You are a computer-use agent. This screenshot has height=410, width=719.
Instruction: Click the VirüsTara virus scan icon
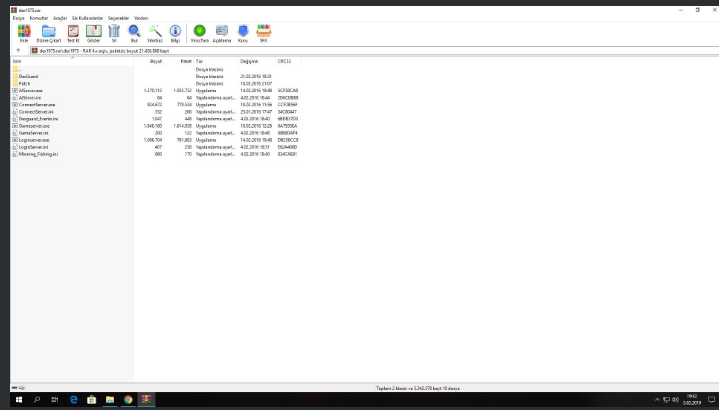click(200, 34)
